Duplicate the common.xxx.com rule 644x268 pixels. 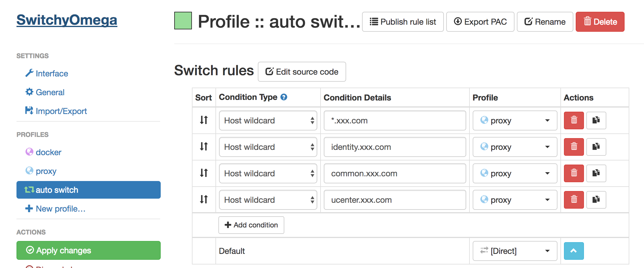point(596,173)
